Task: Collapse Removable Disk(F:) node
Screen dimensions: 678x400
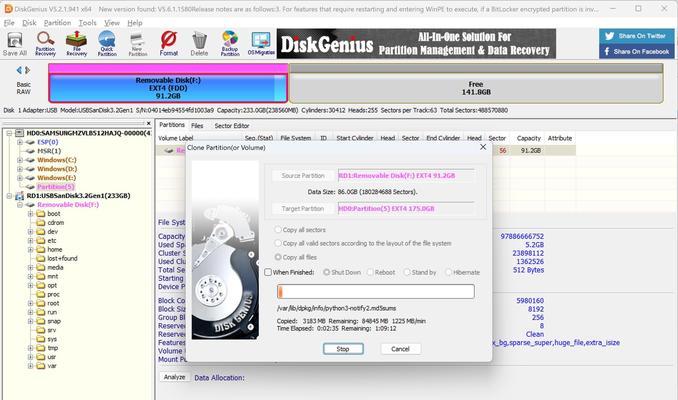Action: (x=20, y=205)
